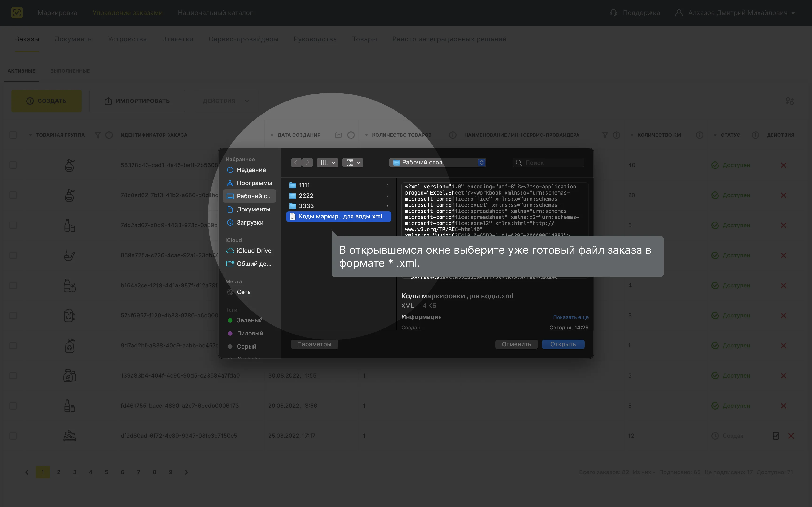Select the Лиловый tag in sidebar

250,333
